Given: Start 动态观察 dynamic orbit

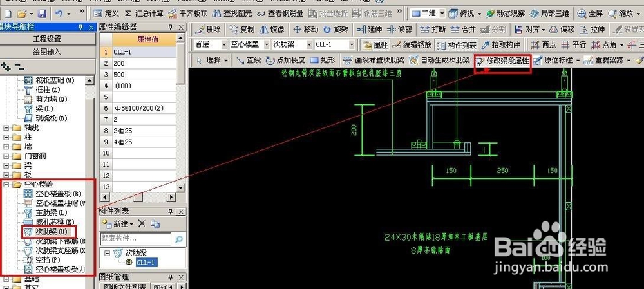Looking at the screenshot, I should pyautogui.click(x=506, y=14).
